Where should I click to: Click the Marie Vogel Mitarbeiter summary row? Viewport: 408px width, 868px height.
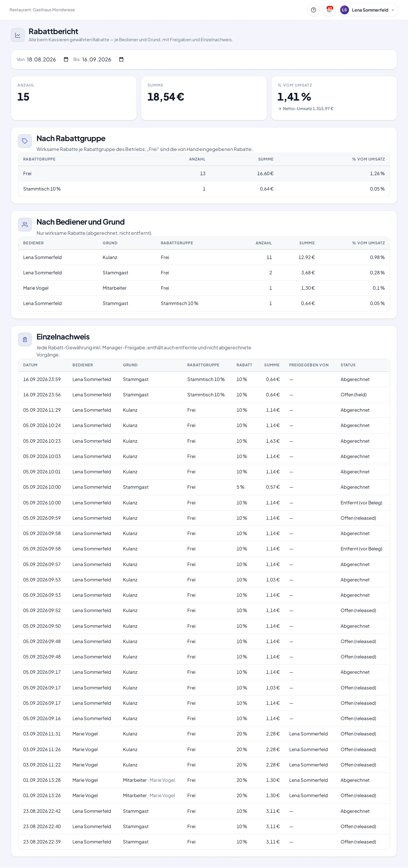click(204, 288)
